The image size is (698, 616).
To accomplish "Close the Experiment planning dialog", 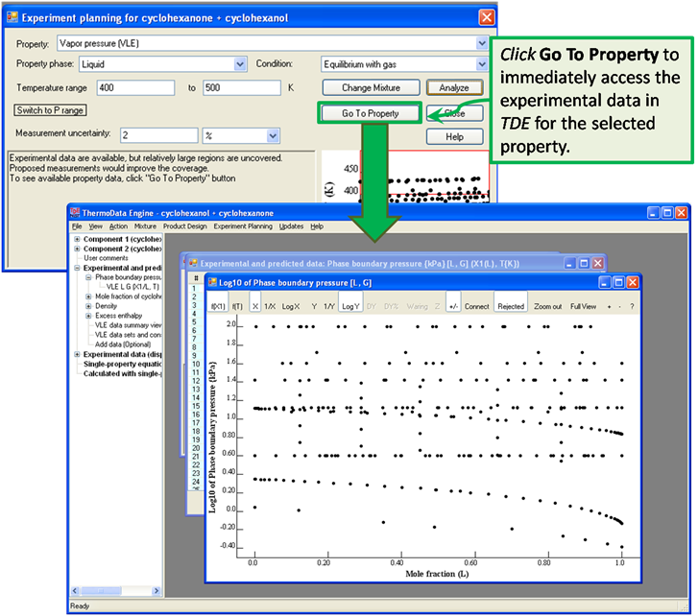I will (487, 18).
